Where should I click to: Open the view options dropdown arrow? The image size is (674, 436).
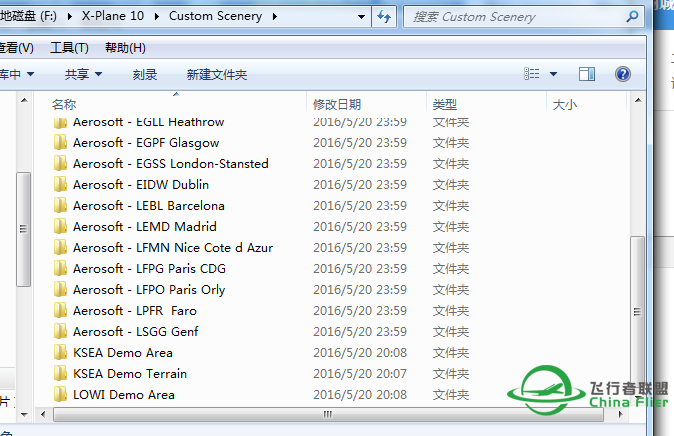(x=554, y=74)
